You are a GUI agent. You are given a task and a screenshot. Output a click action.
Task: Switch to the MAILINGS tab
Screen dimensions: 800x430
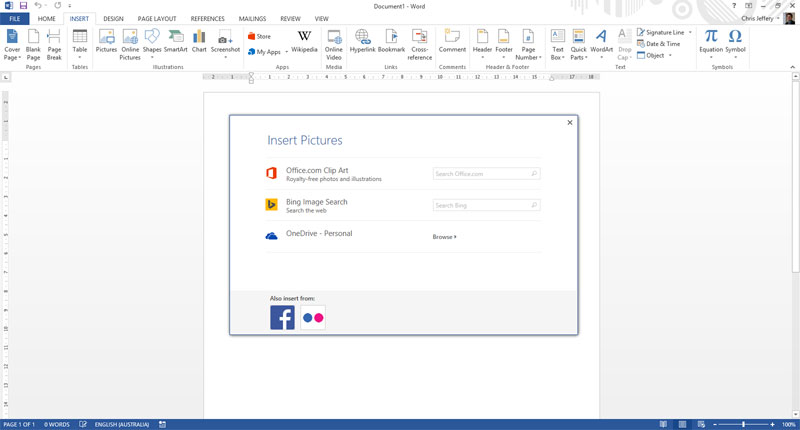pos(252,18)
